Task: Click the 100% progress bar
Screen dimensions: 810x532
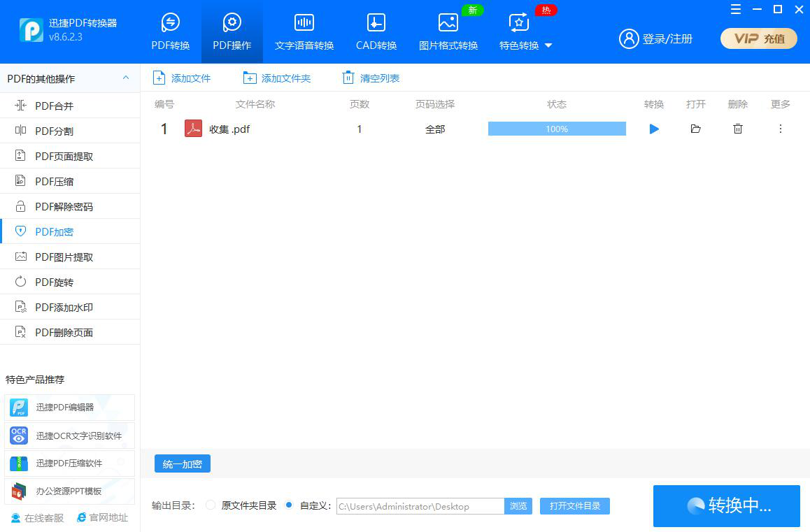Action: [557, 129]
